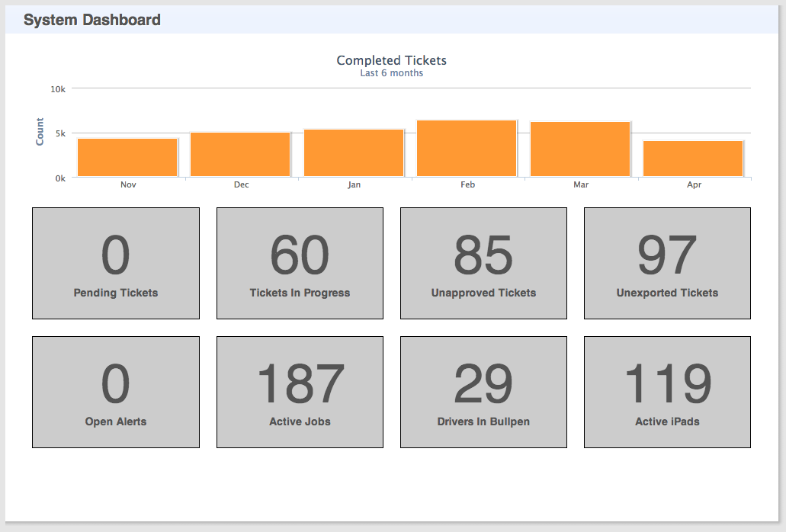This screenshot has height=532, width=786.
Task: Show the Open Alerts tile
Action: [116, 392]
